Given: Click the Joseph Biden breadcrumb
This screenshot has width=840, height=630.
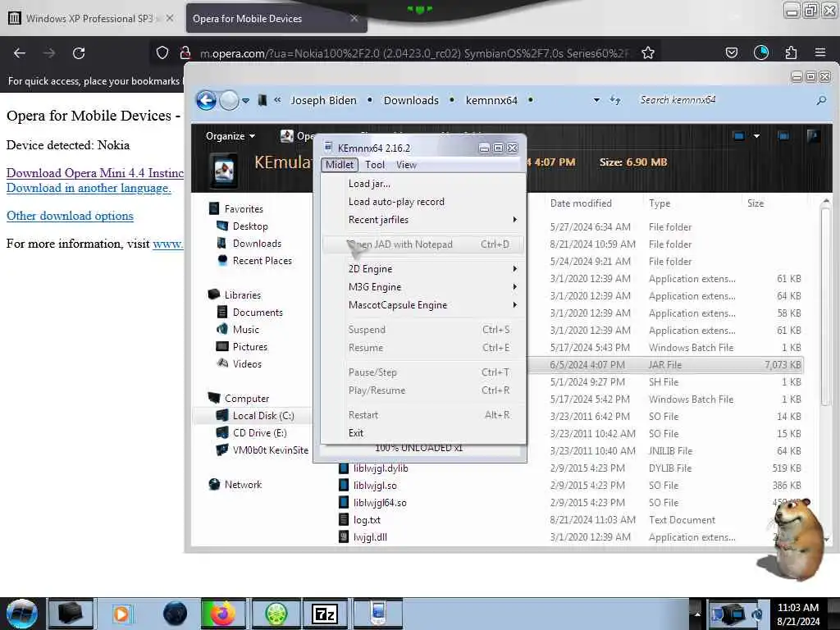Looking at the screenshot, I should point(323,100).
